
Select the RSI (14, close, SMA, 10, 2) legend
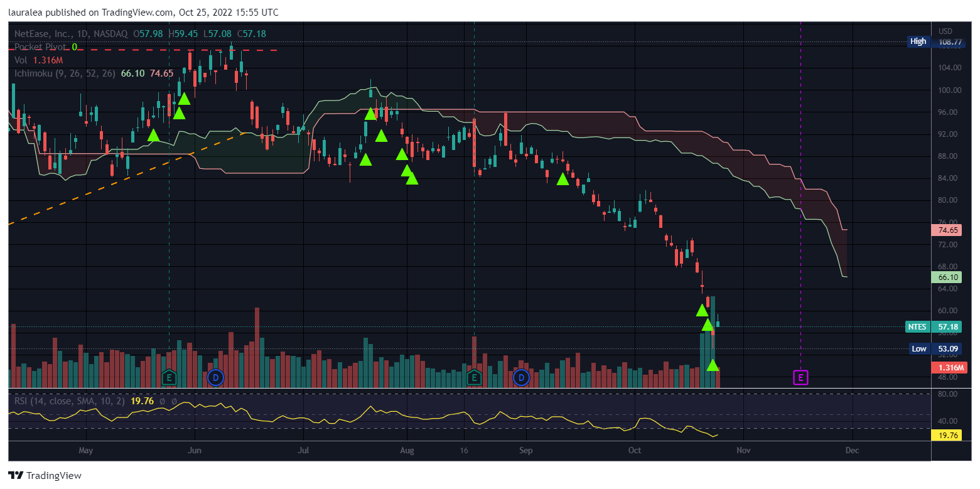pos(70,401)
